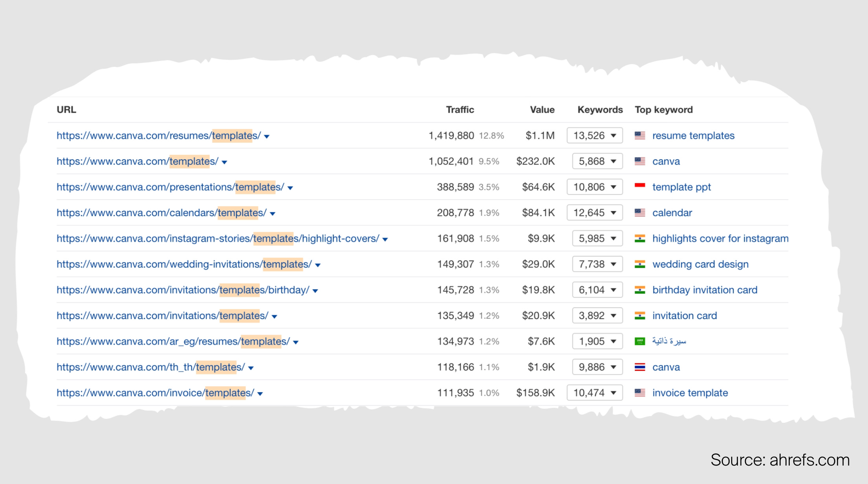Click the US flag beside 'calendar'
The image size is (868, 484).
(640, 213)
